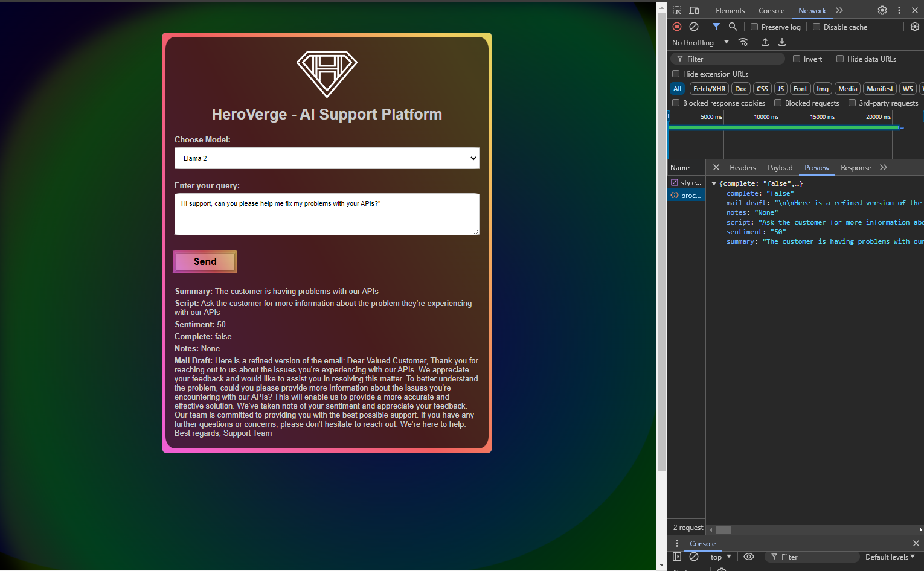This screenshot has height=571, width=924.
Task: Clear the network log
Action: 694,27
